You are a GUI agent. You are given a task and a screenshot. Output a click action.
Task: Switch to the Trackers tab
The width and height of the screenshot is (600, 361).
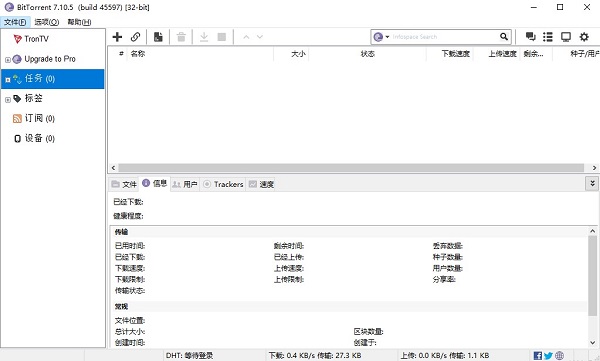click(223, 185)
